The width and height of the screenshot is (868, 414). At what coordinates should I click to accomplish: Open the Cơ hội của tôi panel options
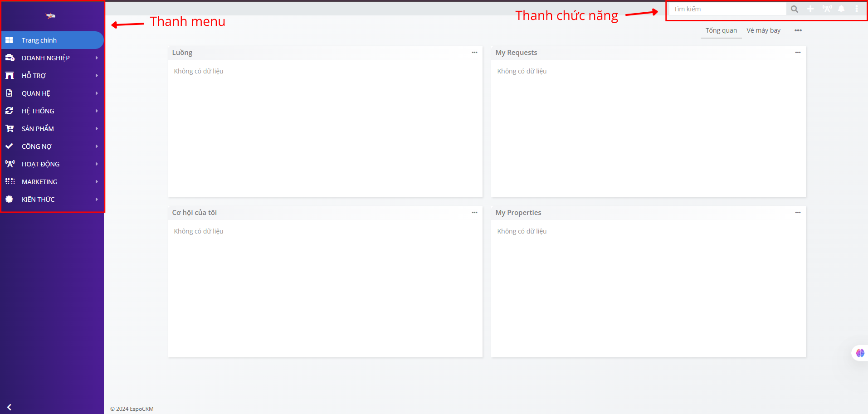point(474,213)
